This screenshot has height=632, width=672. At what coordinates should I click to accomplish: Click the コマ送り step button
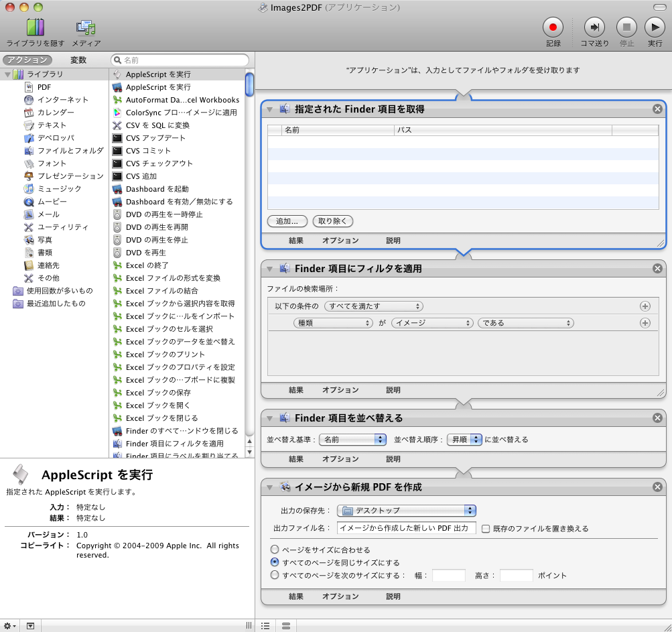594,27
